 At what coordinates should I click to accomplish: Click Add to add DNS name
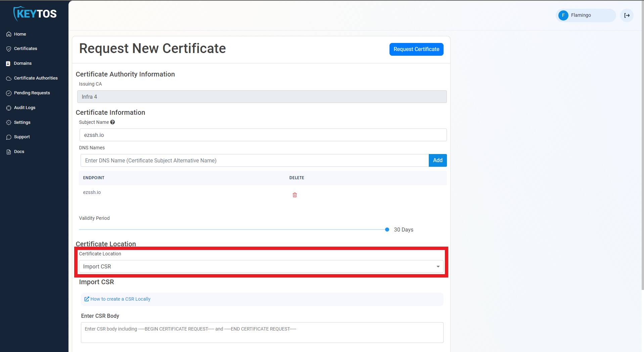coord(438,160)
